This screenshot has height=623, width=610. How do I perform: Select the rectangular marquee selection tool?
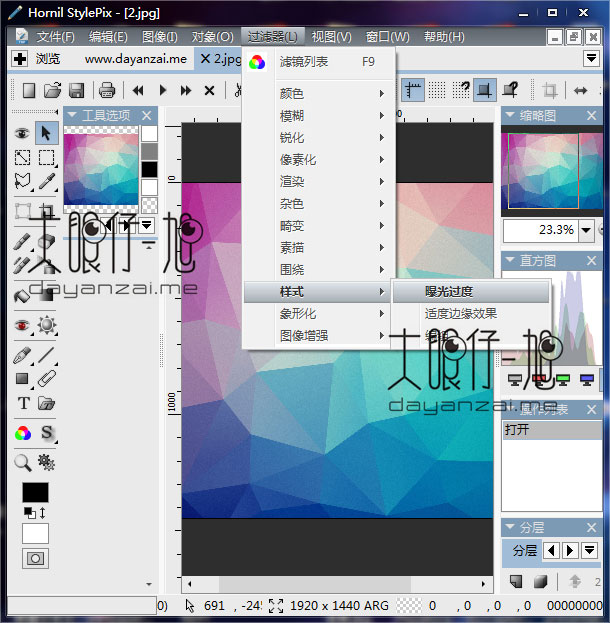click(x=46, y=157)
